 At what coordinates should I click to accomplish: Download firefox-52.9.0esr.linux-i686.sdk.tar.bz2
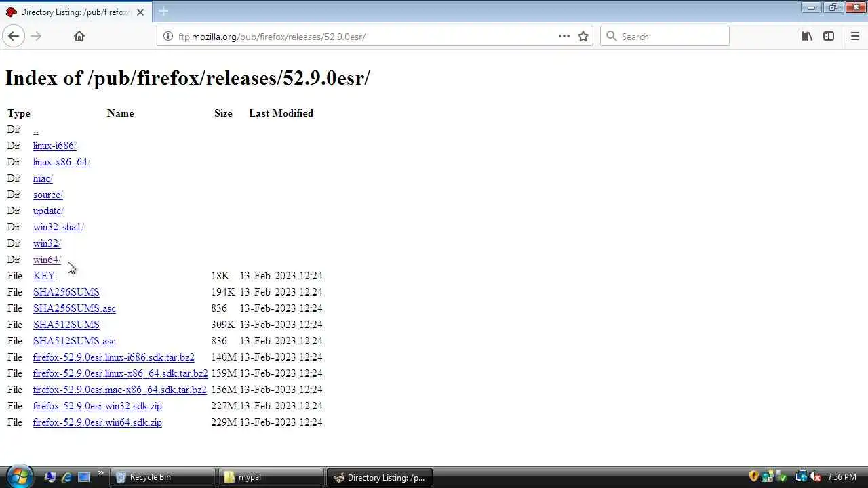(114, 357)
